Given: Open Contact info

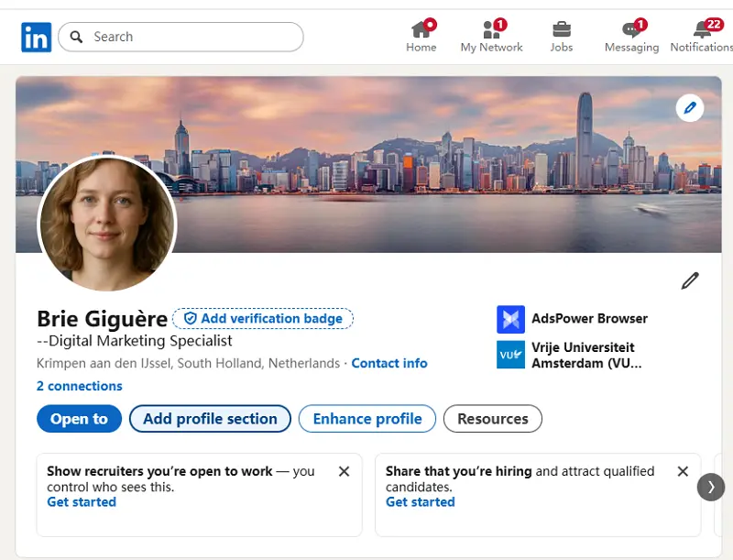Looking at the screenshot, I should (x=389, y=363).
